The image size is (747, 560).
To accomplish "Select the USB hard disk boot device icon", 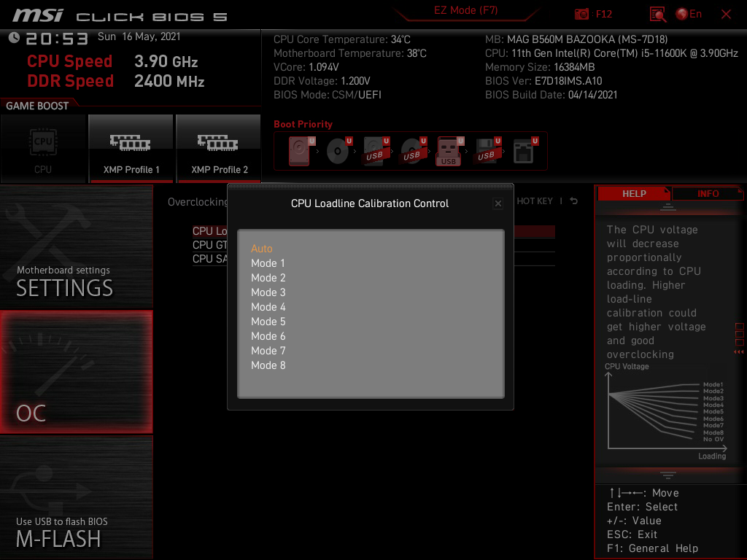I will point(376,151).
